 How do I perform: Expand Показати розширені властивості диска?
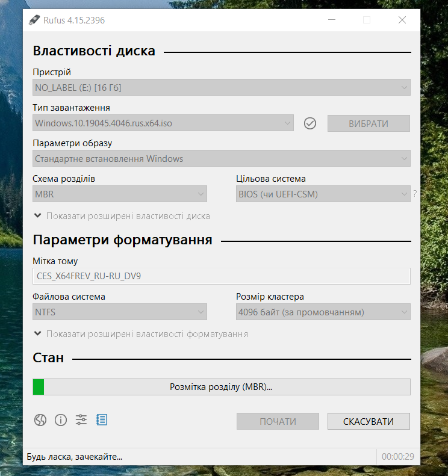pyautogui.click(x=122, y=216)
